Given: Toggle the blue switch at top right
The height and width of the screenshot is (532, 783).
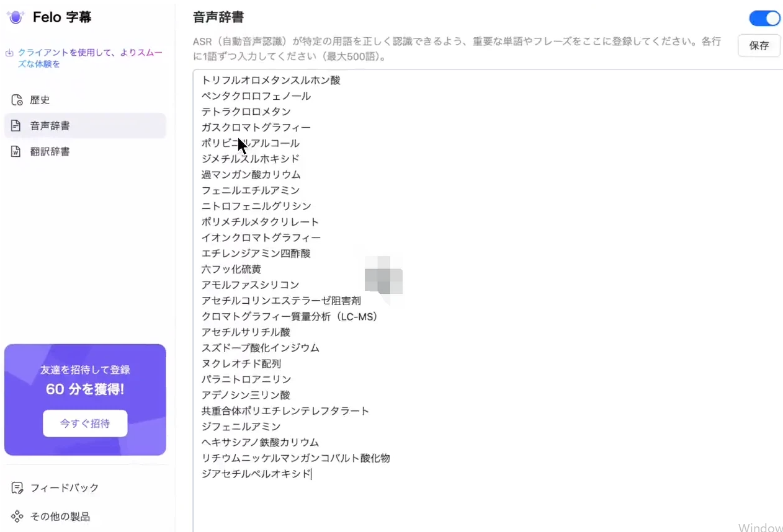Looking at the screenshot, I should pyautogui.click(x=764, y=19).
